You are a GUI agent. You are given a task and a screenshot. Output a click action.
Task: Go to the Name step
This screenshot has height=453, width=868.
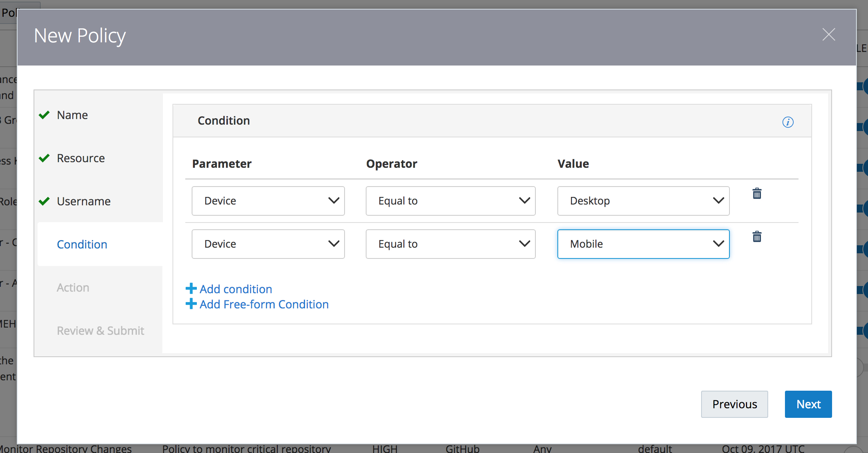pyautogui.click(x=72, y=115)
